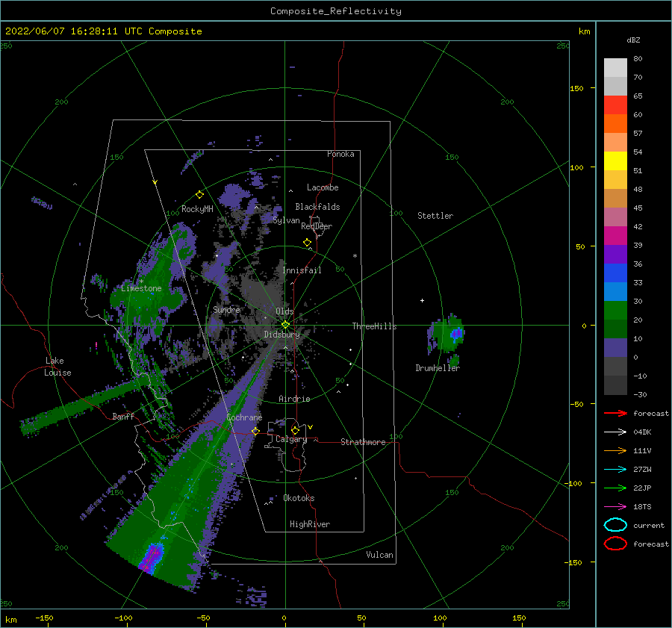Click the Okotoks city label
The image size is (672, 628).
(299, 498)
